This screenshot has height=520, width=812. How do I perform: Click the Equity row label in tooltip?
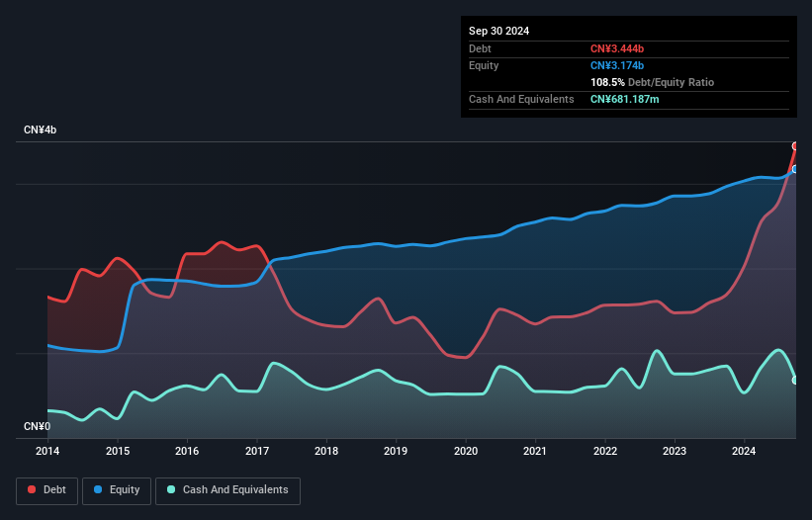pos(484,65)
